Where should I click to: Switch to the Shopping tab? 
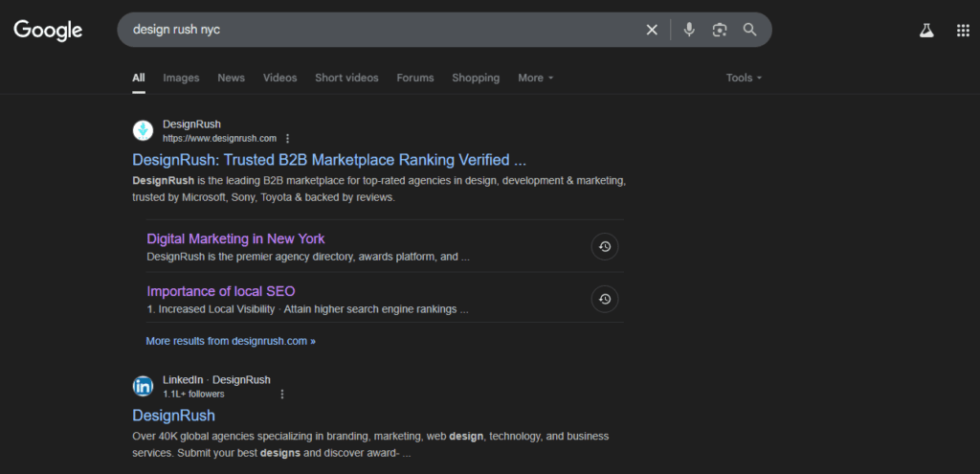[476, 78]
